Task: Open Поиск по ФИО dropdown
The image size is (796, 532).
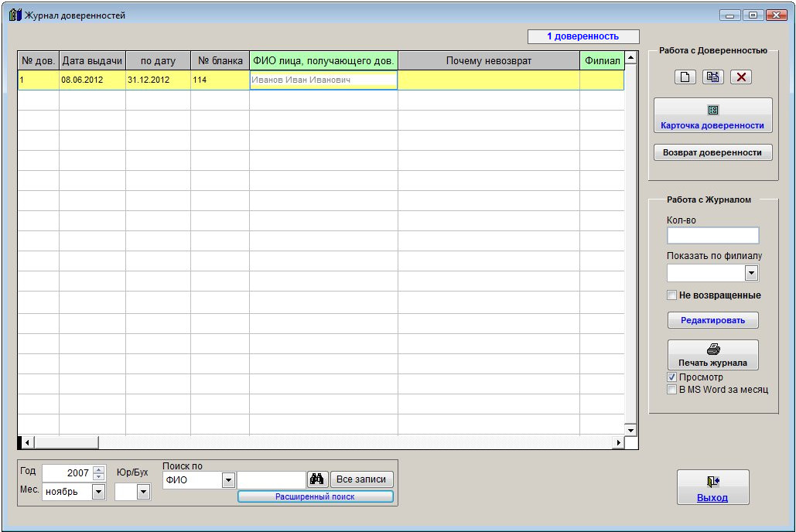Action: click(228, 479)
